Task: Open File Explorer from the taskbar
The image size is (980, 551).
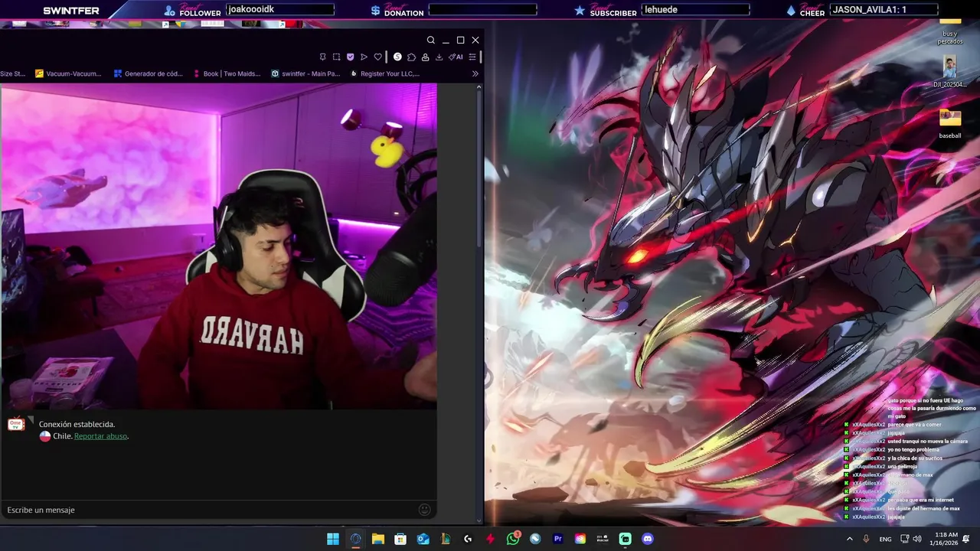Action: (x=378, y=539)
